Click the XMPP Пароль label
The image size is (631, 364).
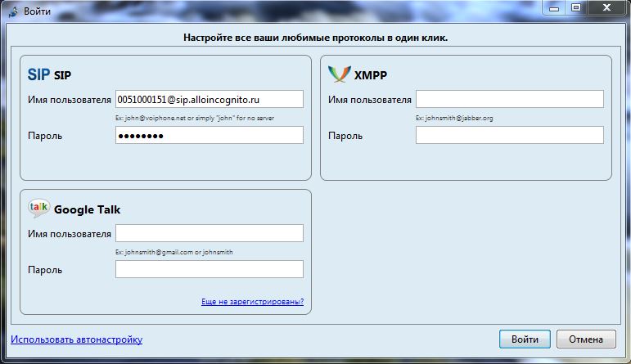pos(345,136)
